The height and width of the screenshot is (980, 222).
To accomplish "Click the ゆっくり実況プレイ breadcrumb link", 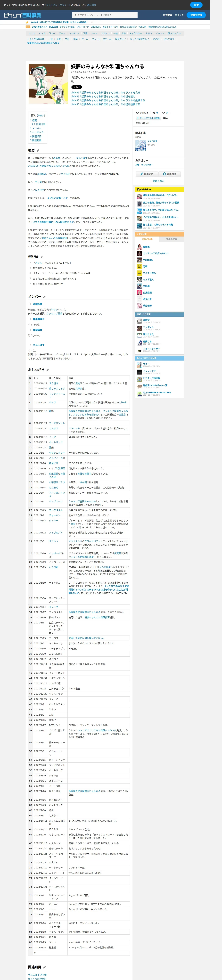I will [139, 39].
